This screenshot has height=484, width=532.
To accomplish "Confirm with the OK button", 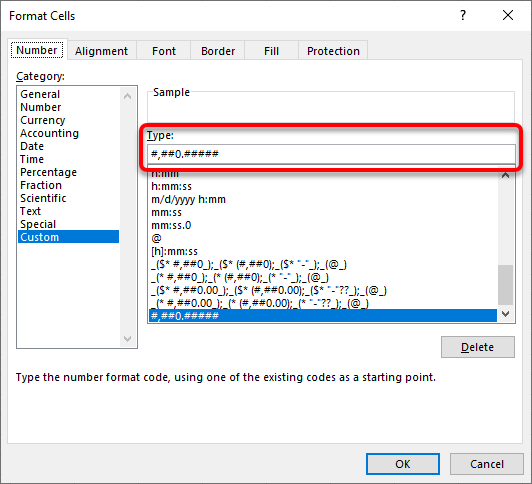I will pyautogui.click(x=403, y=464).
